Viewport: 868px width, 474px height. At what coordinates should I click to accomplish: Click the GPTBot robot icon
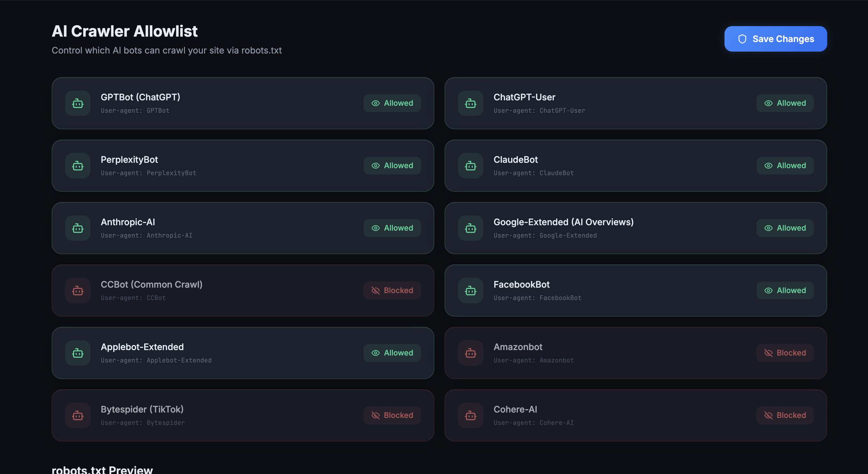point(77,103)
